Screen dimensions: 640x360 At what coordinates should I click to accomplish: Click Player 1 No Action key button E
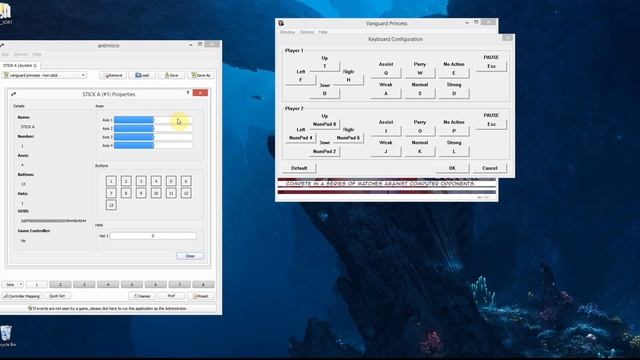tap(453, 73)
